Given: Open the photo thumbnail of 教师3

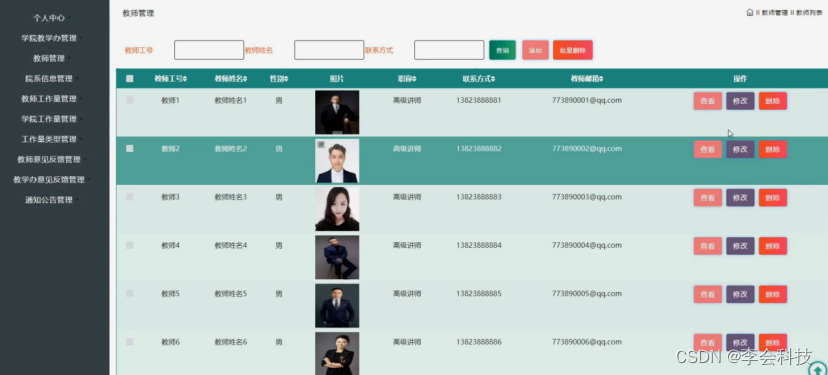Looking at the screenshot, I should pos(337,209).
